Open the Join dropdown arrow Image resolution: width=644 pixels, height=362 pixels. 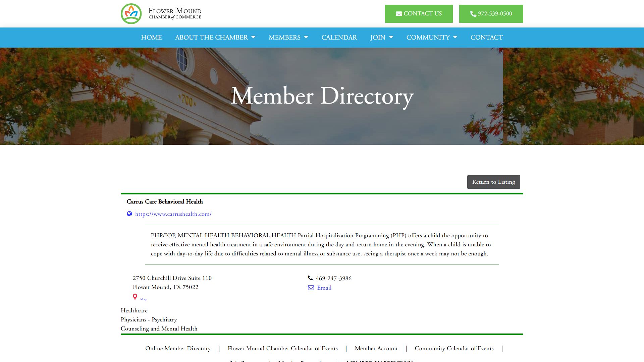click(x=391, y=37)
